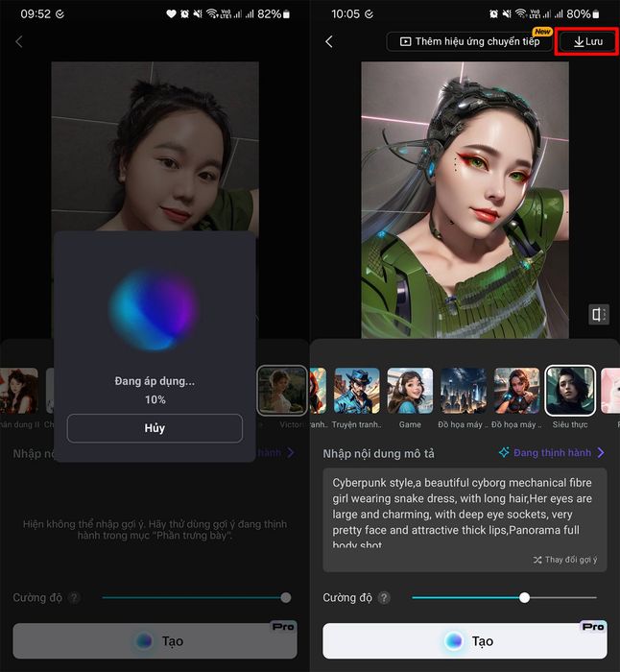
Task: Tap the battery 80% status indicator
Action: coord(583,14)
